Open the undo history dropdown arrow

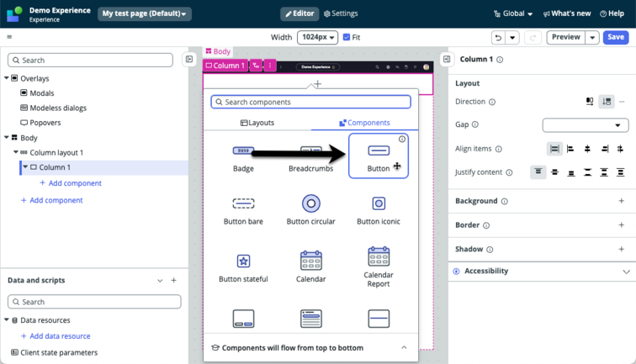[x=512, y=37]
